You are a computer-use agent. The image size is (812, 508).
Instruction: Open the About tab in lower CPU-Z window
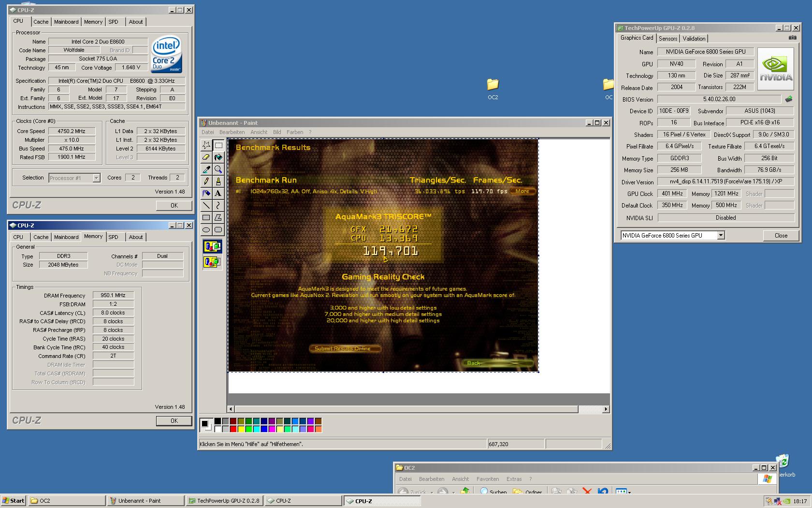pos(136,237)
